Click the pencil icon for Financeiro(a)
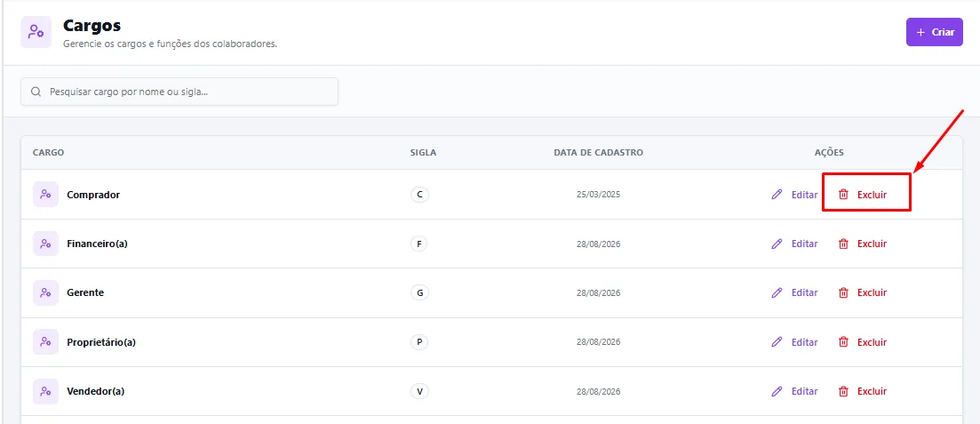The width and height of the screenshot is (980, 424). 777,244
